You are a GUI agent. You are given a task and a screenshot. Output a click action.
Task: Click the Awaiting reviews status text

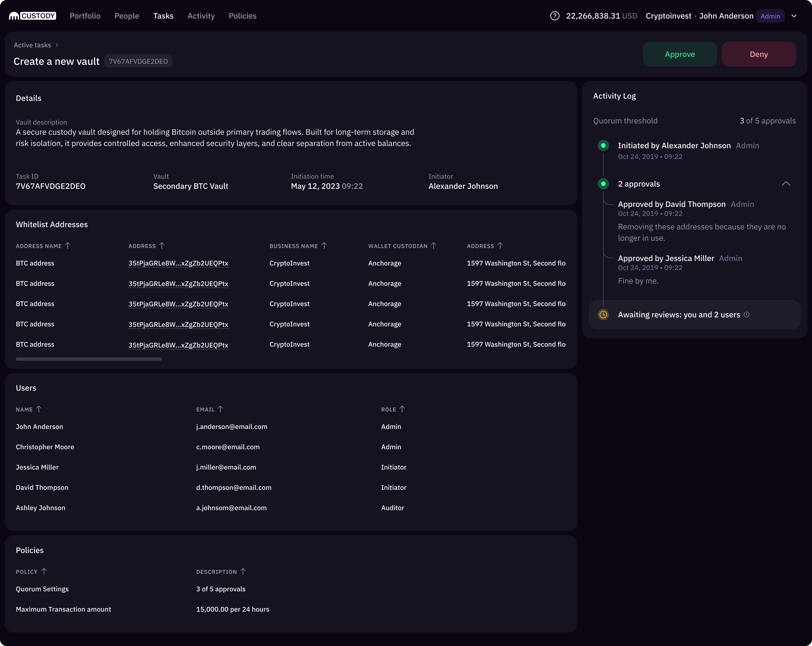(679, 314)
